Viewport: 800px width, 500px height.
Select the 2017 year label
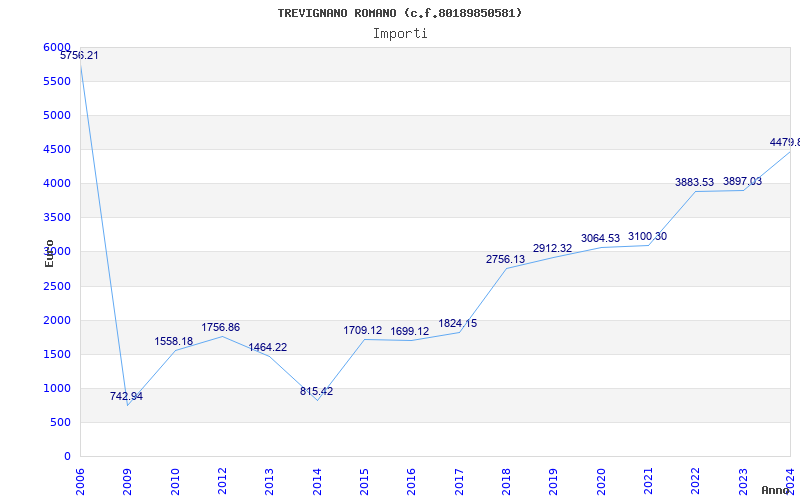[x=459, y=482]
